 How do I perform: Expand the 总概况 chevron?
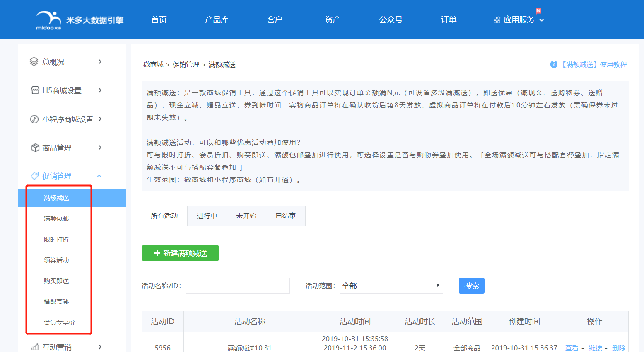[100, 62]
